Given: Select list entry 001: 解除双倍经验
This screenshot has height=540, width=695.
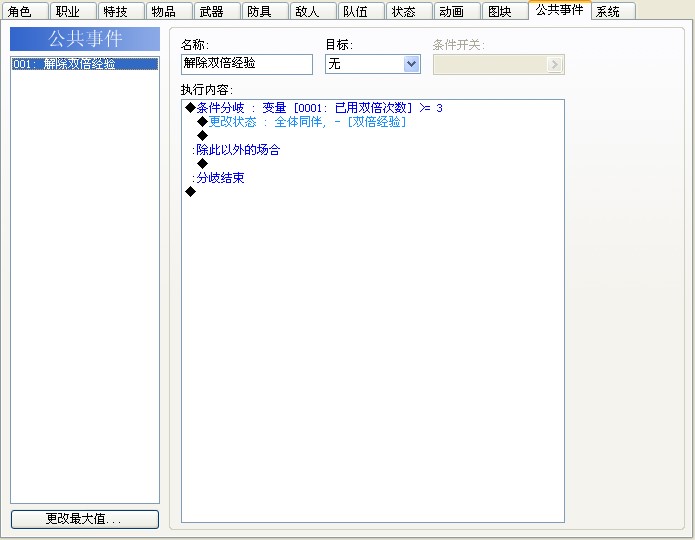Looking at the screenshot, I should 85,64.
